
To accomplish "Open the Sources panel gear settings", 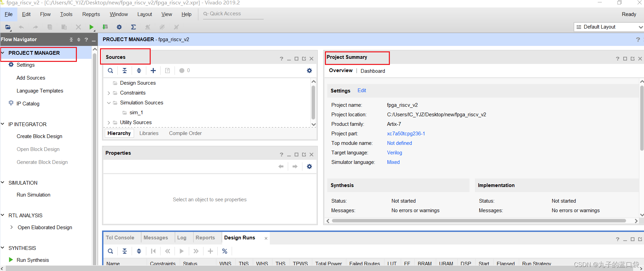I will point(309,70).
